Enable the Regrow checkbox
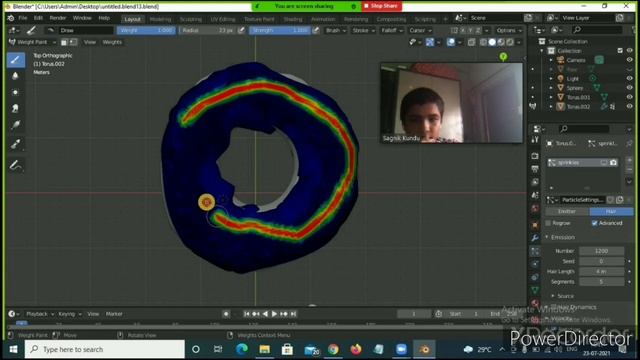 [548, 223]
